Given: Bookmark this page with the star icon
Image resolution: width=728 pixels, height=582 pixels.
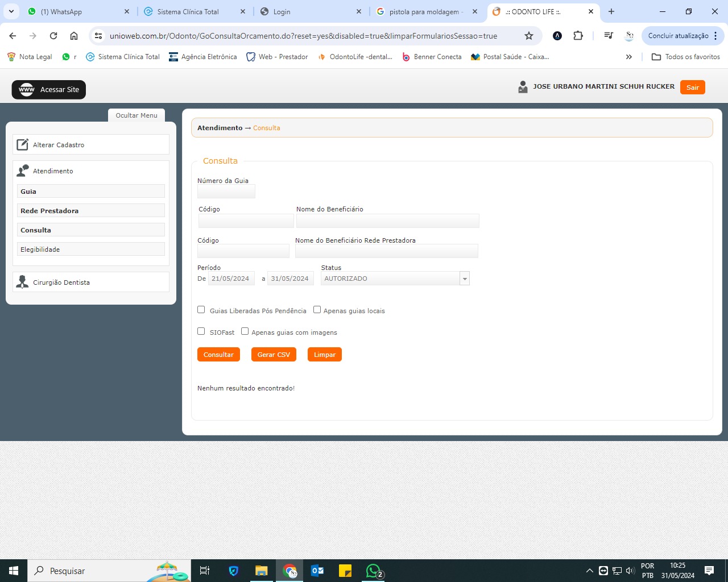Looking at the screenshot, I should 529,36.
